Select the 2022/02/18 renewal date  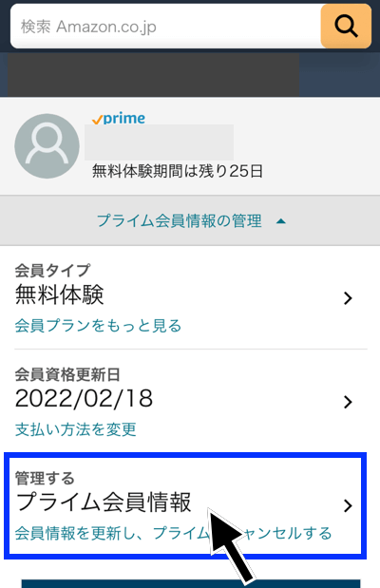pyautogui.click(x=84, y=398)
